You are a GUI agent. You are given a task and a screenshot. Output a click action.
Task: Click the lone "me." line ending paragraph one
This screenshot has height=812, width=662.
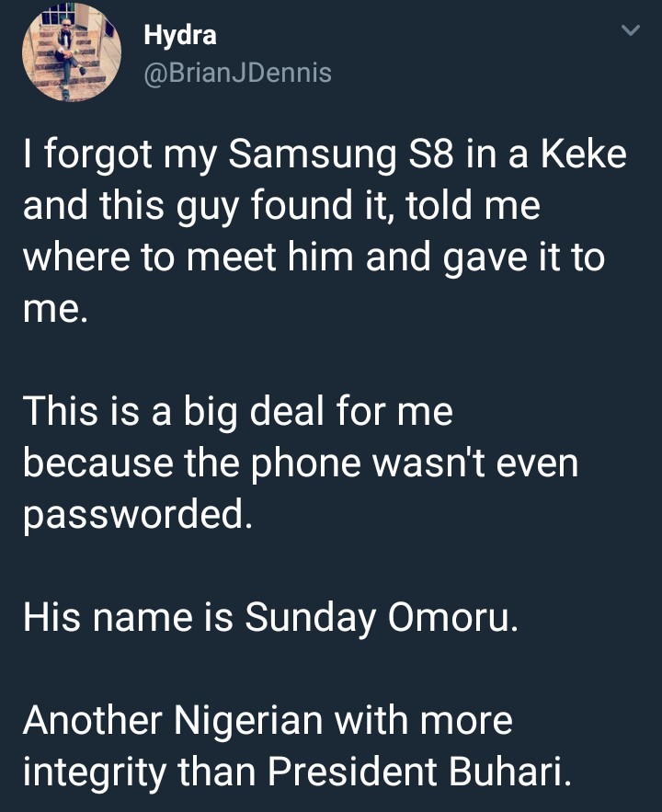(x=55, y=309)
